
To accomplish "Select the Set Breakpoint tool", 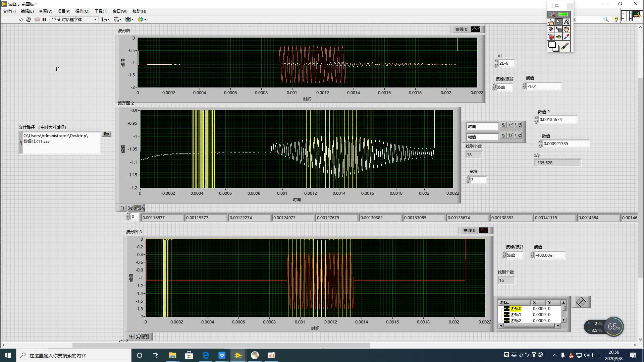I will point(551,37).
